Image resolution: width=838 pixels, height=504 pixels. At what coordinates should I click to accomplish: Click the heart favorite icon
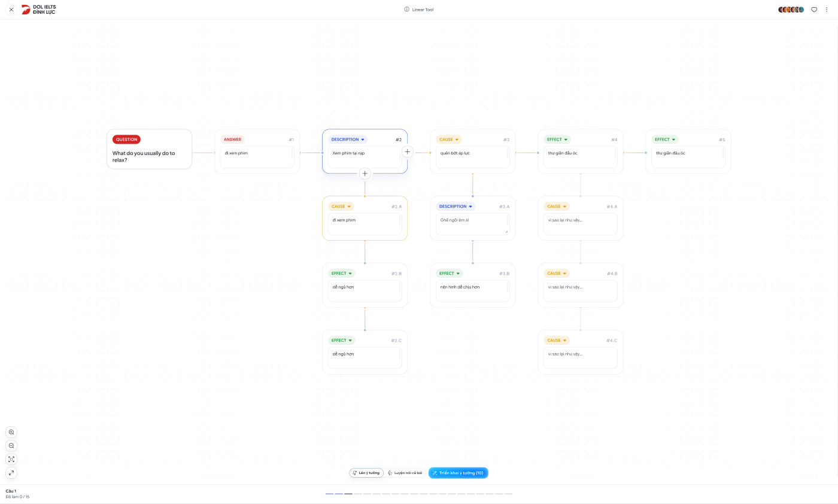tap(814, 10)
